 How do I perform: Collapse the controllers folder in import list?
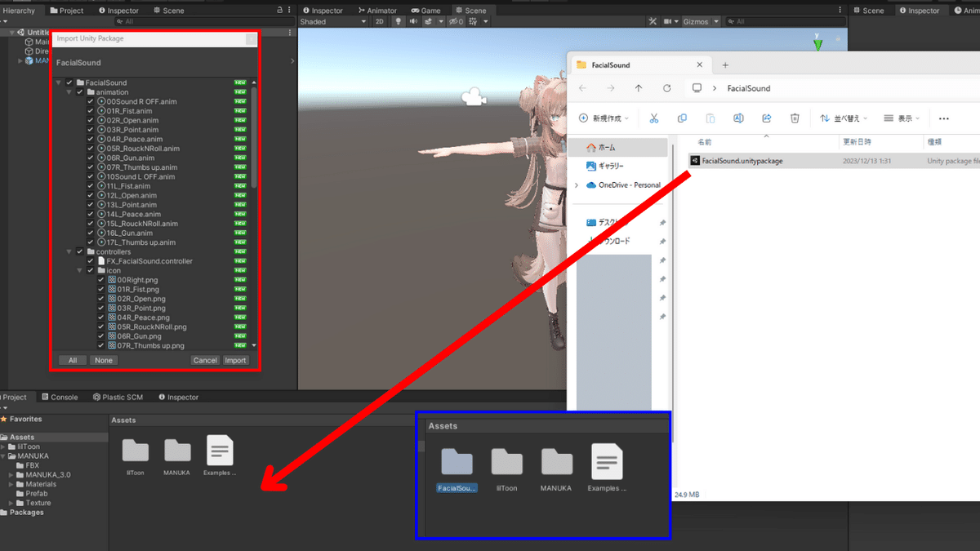click(69, 251)
